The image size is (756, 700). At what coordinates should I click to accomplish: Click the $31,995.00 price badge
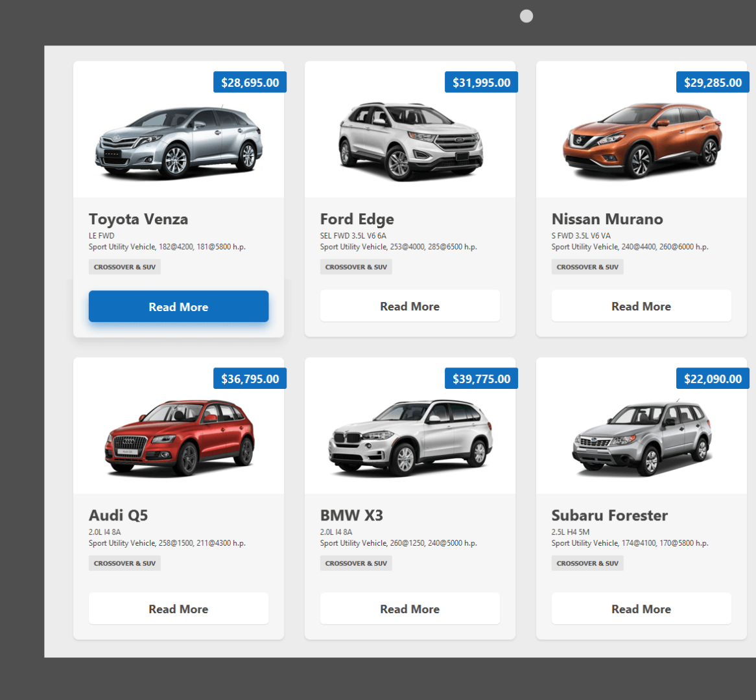[481, 82]
